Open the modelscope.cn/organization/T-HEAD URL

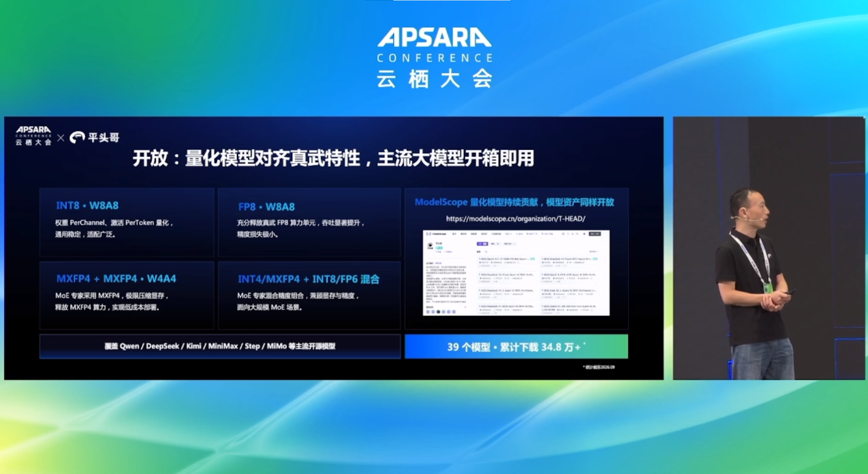pos(515,219)
